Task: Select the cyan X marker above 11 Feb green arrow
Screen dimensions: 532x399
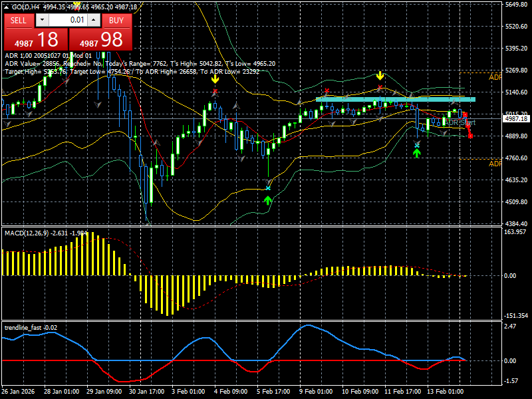Action: 417,146
